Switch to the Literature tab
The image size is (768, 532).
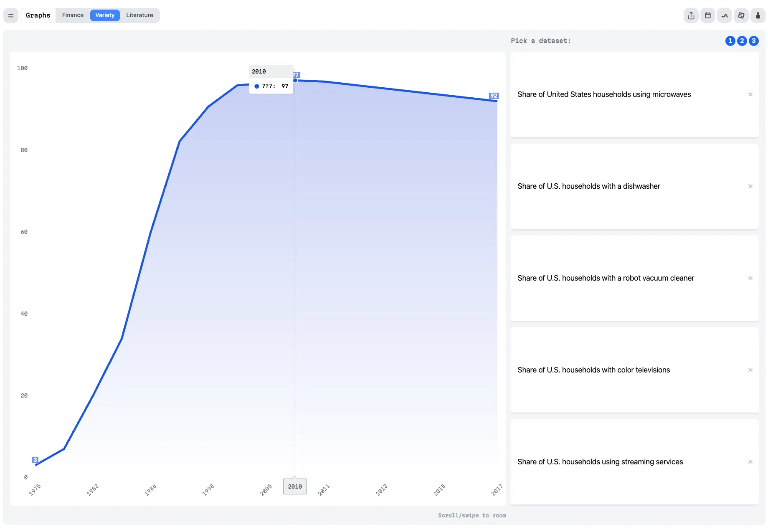(139, 15)
